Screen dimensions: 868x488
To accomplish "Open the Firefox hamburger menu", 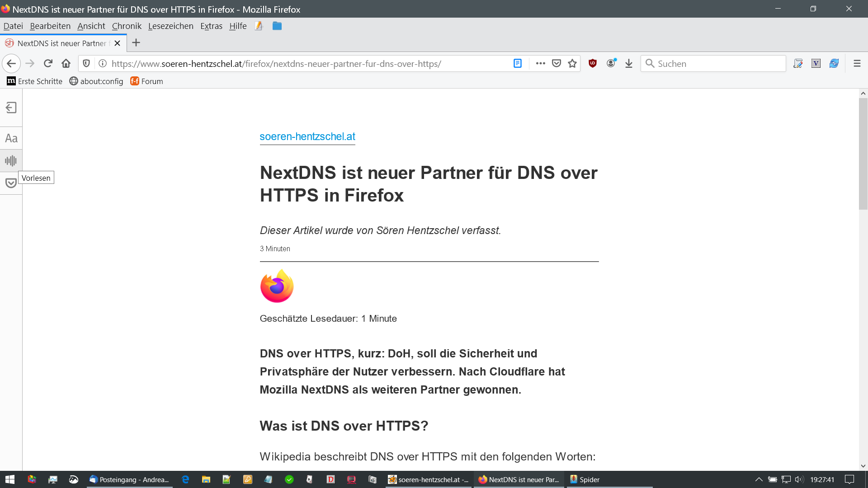I will [x=857, y=64].
